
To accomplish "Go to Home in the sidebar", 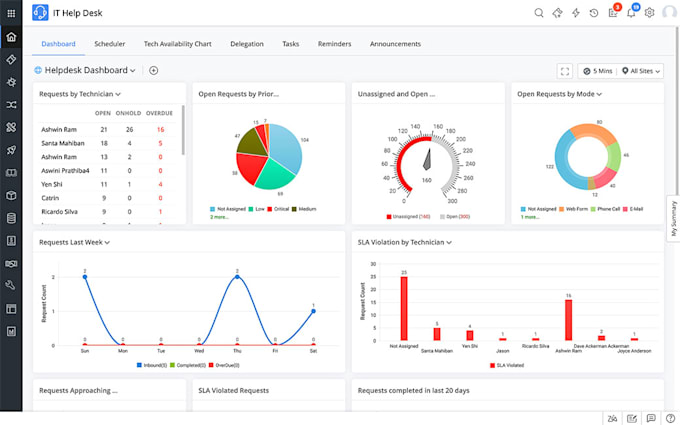I will tap(11, 36).
